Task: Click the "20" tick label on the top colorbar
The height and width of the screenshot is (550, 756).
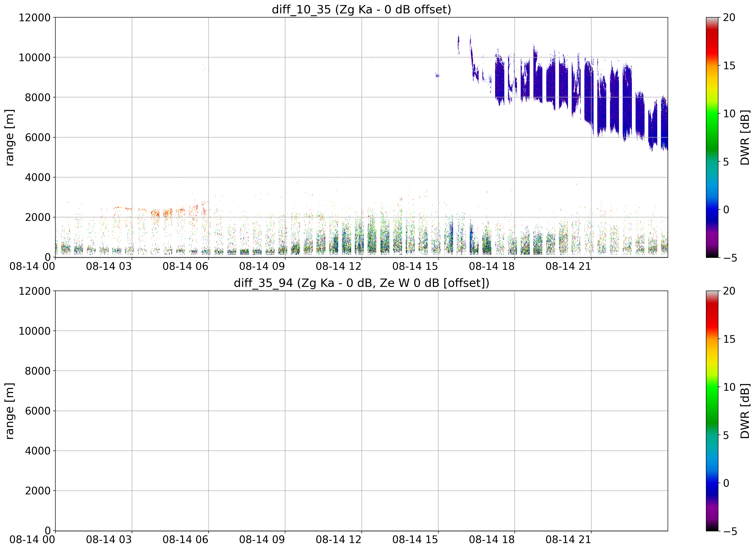Action: click(x=729, y=17)
